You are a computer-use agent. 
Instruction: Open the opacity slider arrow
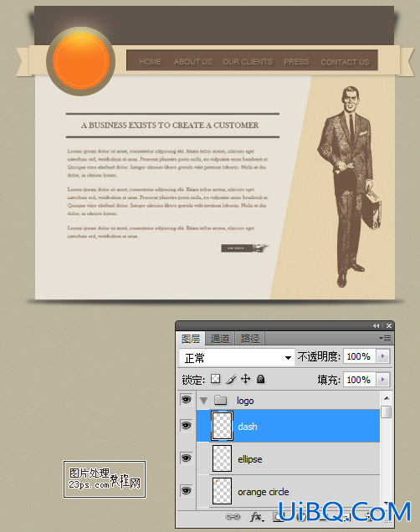point(383,356)
